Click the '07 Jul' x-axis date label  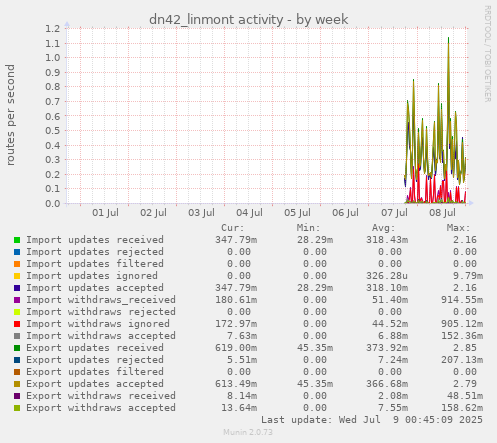tap(394, 213)
